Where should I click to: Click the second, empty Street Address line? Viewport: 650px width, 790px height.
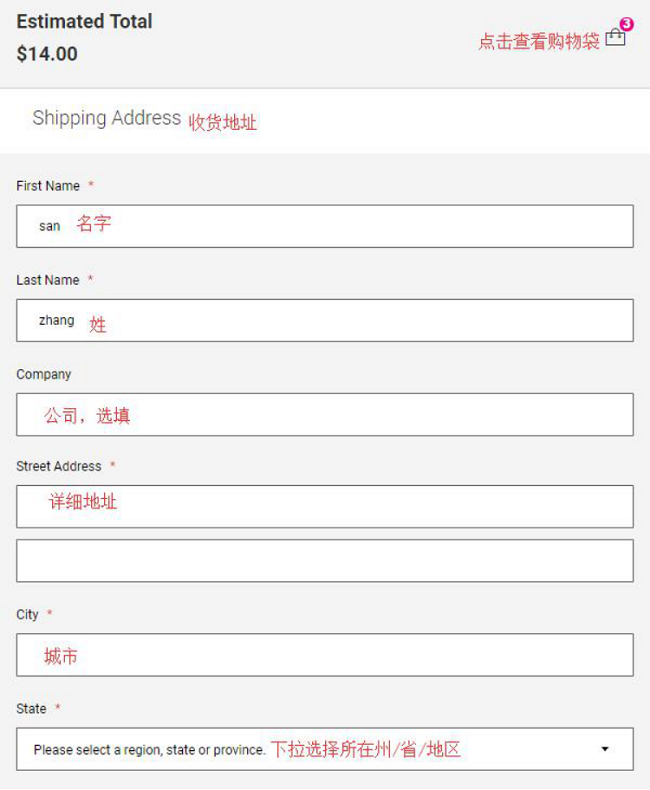(x=324, y=561)
